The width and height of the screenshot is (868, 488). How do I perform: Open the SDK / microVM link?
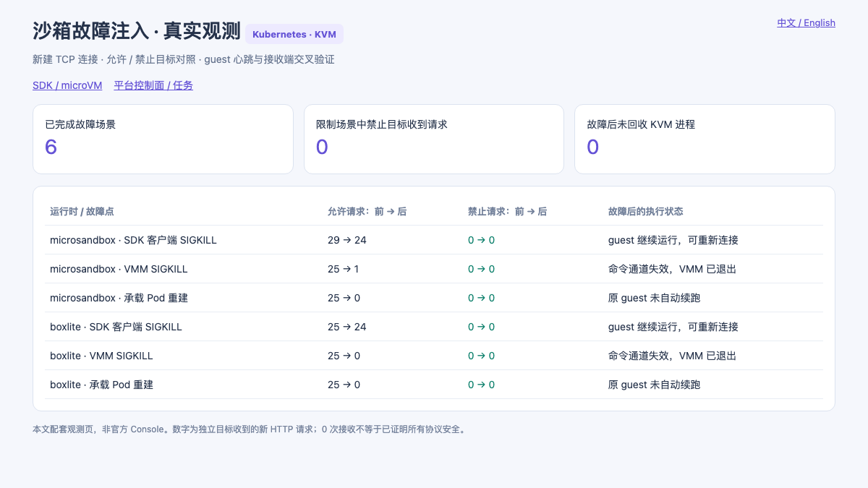(67, 85)
